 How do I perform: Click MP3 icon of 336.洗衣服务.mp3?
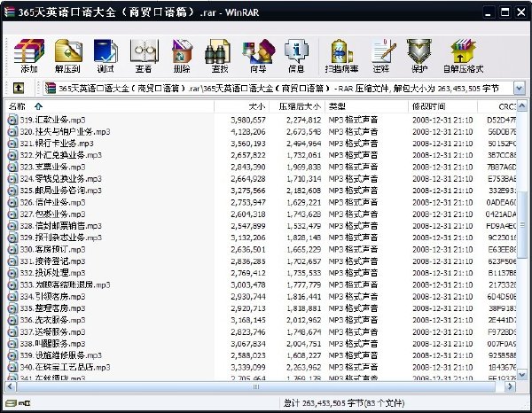(12, 320)
